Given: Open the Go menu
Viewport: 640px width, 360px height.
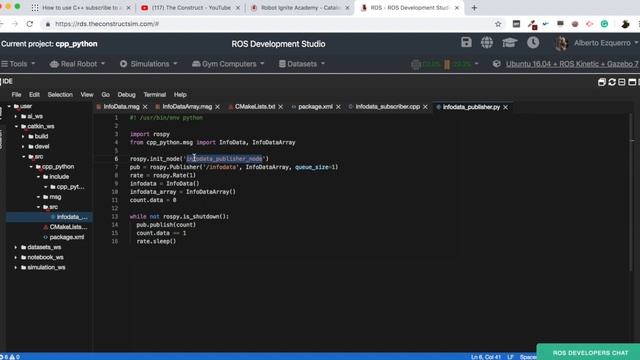Looking at the screenshot, I should 105,95.
